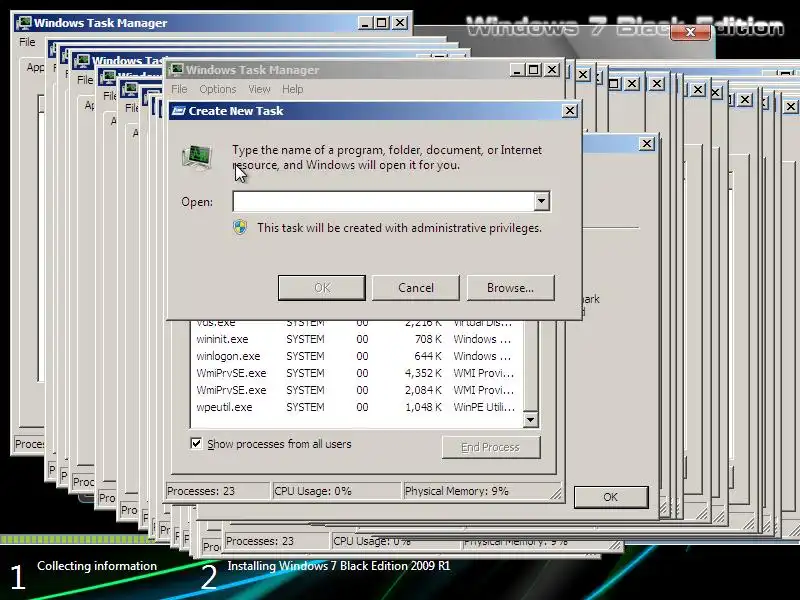Maximize the front Windows Task Manager window
The width and height of the screenshot is (800, 600).
pyautogui.click(x=534, y=70)
